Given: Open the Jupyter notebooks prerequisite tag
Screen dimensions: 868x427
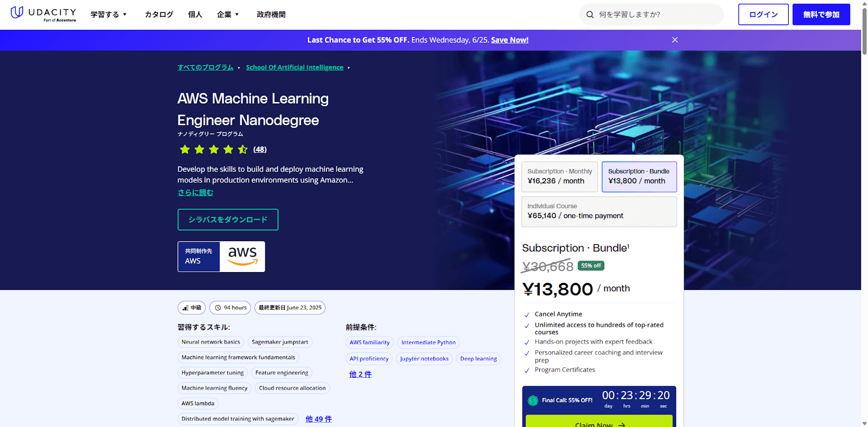Looking at the screenshot, I should (424, 359).
